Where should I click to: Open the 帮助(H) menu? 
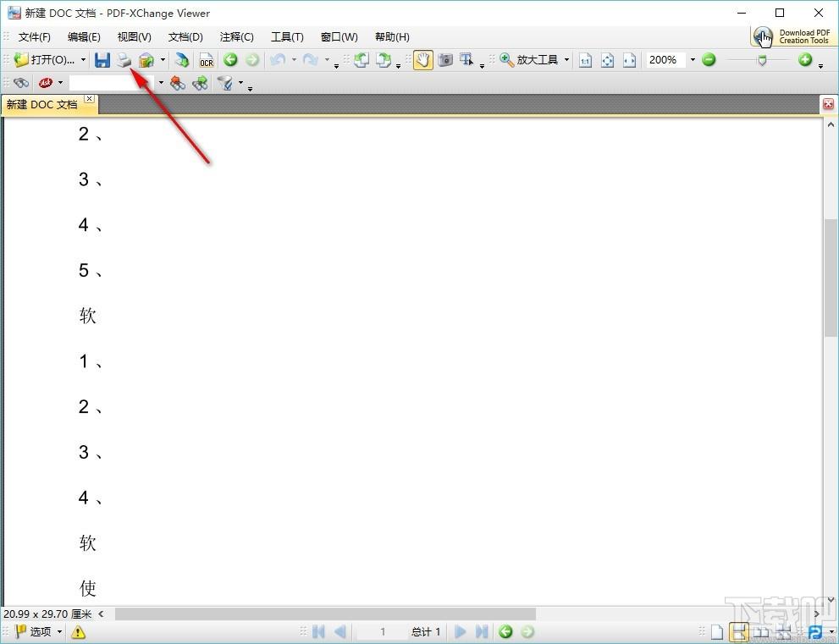(x=392, y=37)
